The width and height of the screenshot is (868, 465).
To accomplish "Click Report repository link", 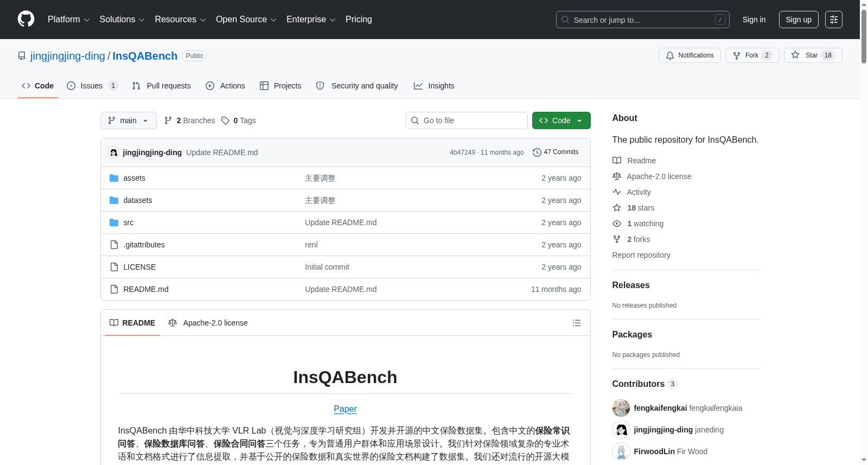I will 641,255.
